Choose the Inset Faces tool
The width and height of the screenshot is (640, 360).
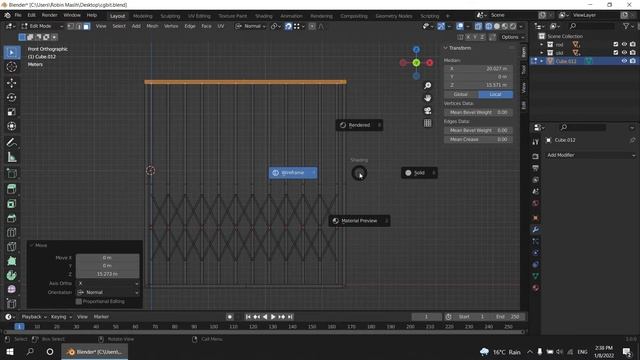click(x=11, y=204)
